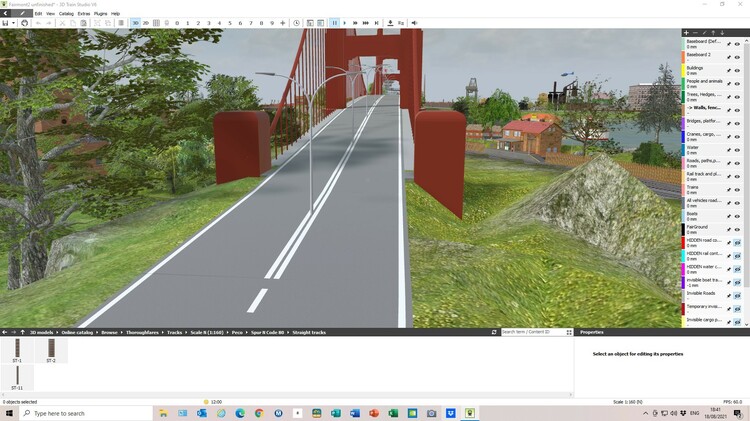This screenshot has width=750, height=421.
Task: Refresh the catalog list
Action: (494, 332)
